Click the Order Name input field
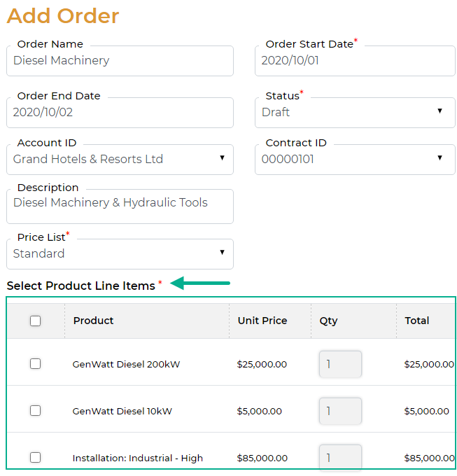The image size is (457, 476). pos(120,61)
